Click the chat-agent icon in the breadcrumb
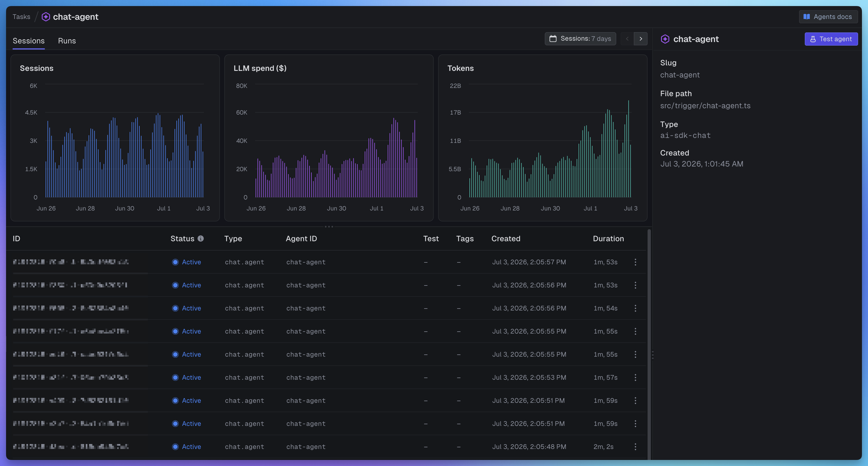868x466 pixels. [x=46, y=17]
